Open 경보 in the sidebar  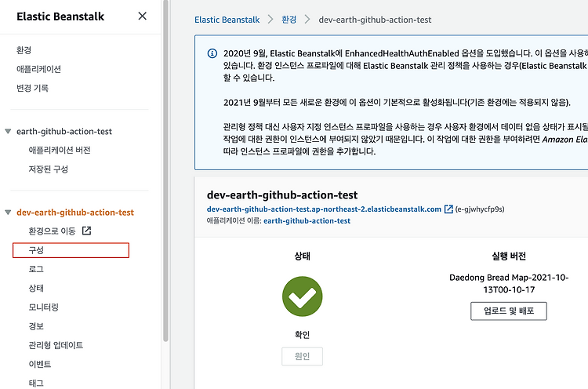36,326
